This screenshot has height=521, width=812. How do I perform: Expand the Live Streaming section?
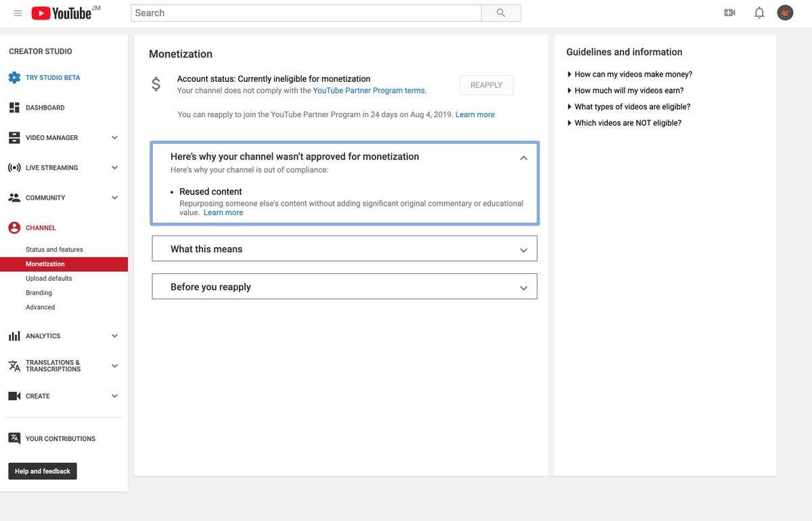pos(114,168)
